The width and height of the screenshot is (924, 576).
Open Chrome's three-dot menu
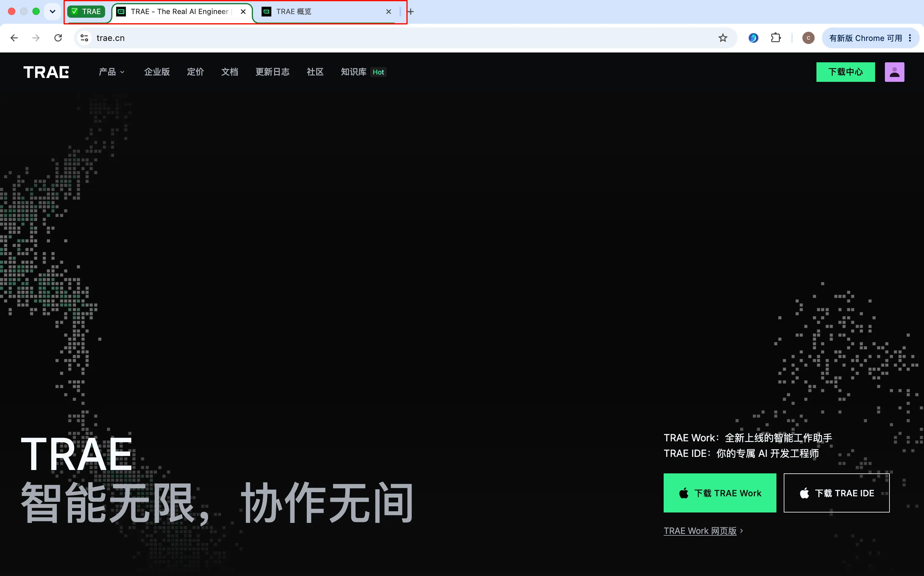tap(910, 38)
